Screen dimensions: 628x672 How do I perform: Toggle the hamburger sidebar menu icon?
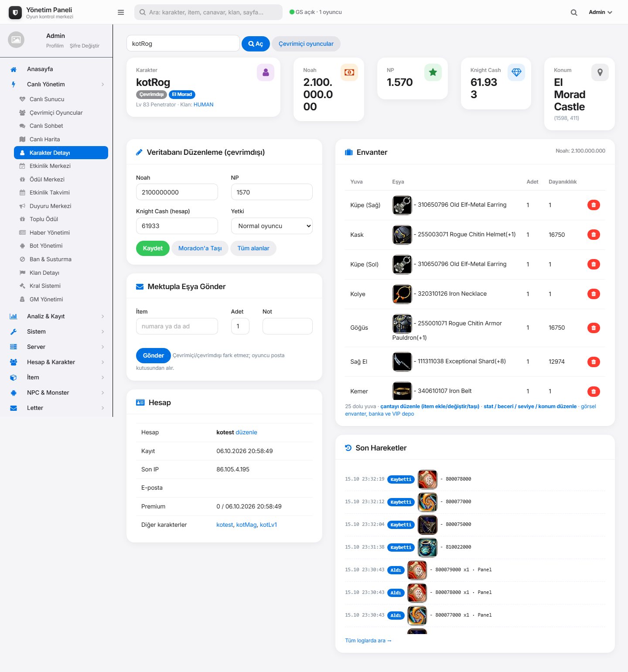point(121,12)
